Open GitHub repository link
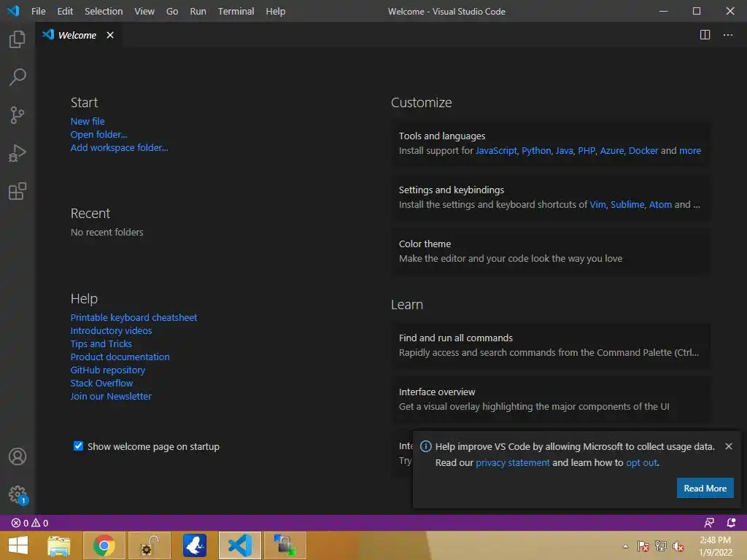Image resolution: width=747 pixels, height=560 pixels. (108, 370)
